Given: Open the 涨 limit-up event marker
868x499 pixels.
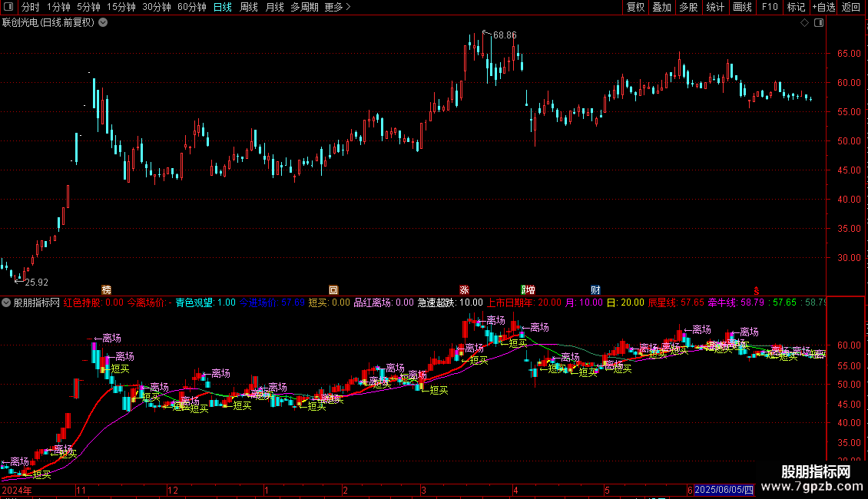Looking at the screenshot, I should (465, 290).
